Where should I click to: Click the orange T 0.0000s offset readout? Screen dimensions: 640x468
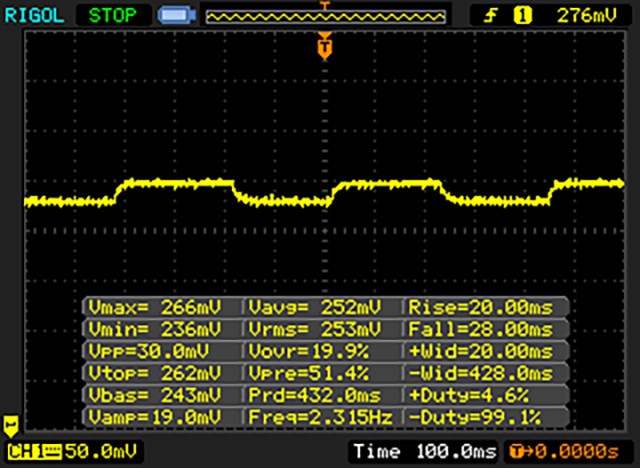pyautogui.click(x=564, y=452)
